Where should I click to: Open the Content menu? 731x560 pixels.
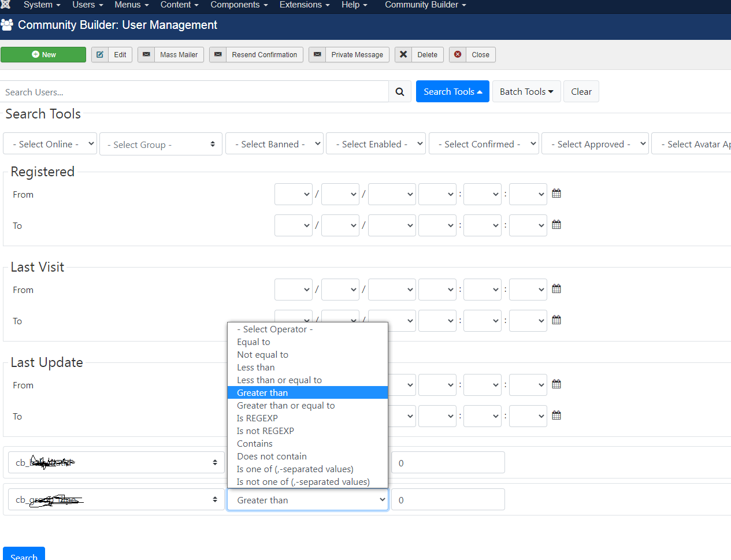point(180,5)
